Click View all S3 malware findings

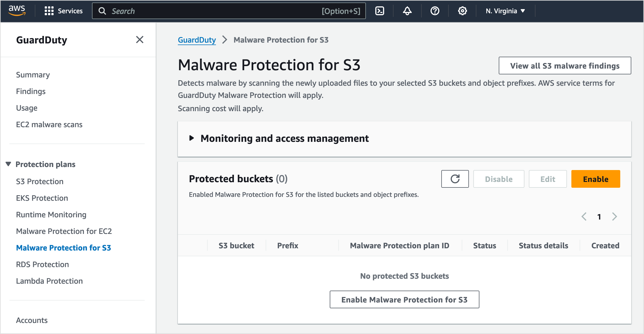coord(564,66)
